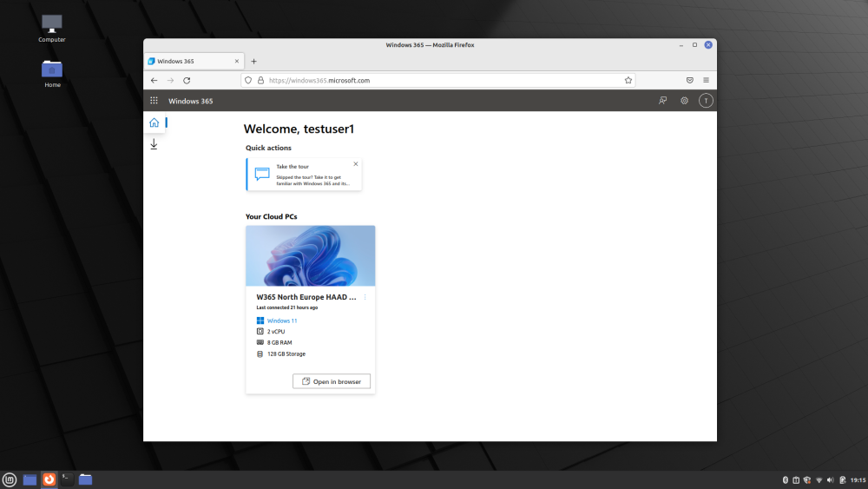Click the tracking protection shield icon
The height and width of the screenshot is (489, 868).
pos(248,80)
